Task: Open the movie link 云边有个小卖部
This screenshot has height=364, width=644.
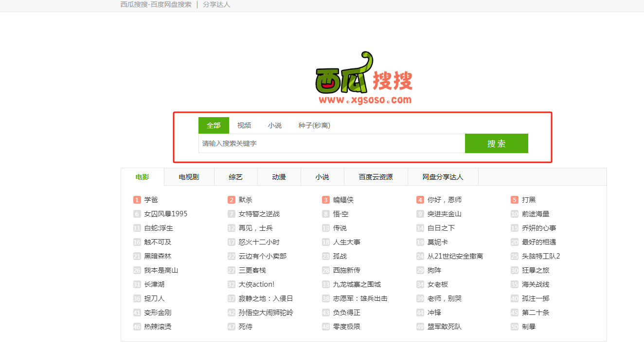Action: (x=263, y=256)
